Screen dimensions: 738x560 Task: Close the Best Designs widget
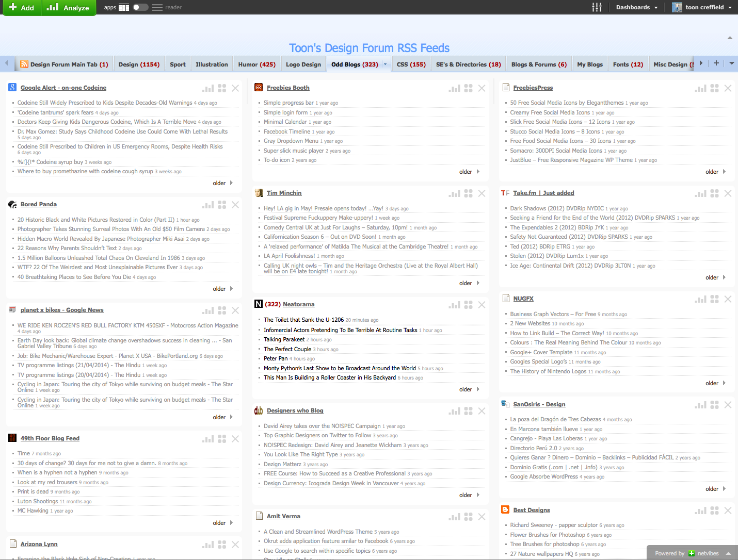point(728,510)
